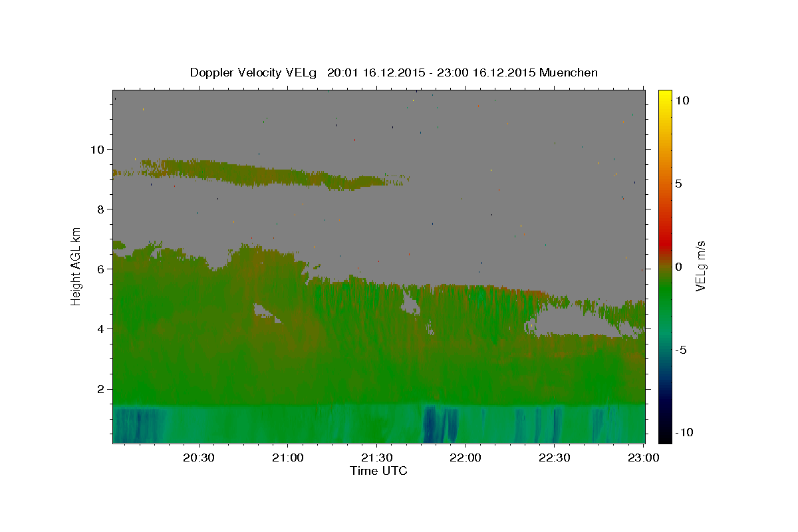Click the yellow top of the colorbar
The height and width of the screenshot is (532, 798).
pyautogui.click(x=665, y=96)
